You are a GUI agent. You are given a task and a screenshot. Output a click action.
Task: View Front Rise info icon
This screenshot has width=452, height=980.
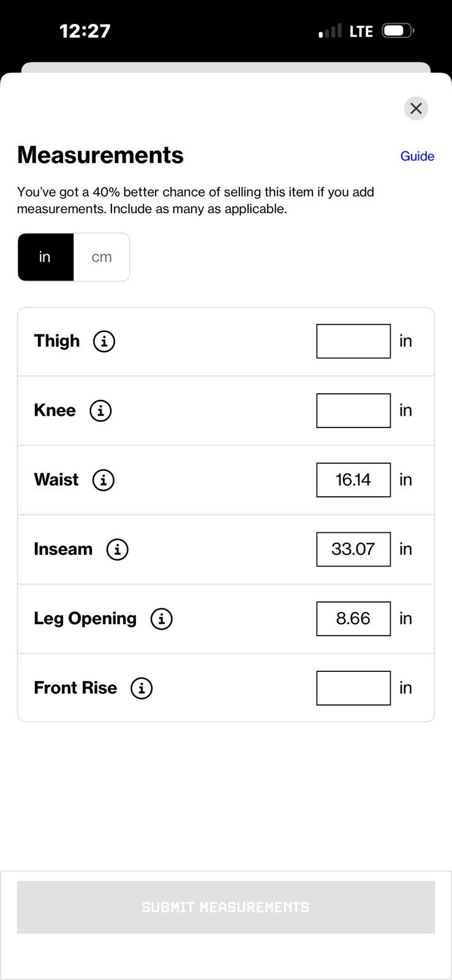pos(141,688)
